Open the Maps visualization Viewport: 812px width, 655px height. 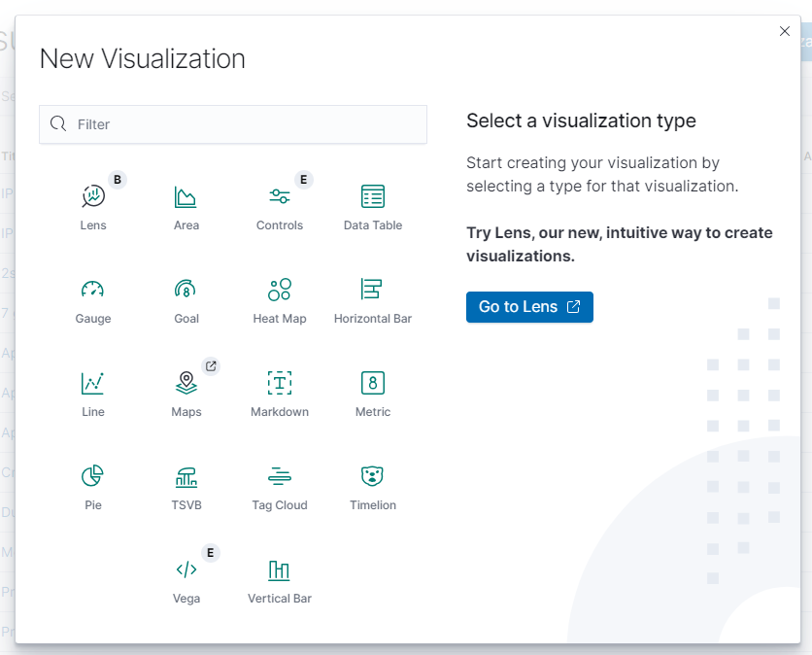pyautogui.click(x=186, y=384)
